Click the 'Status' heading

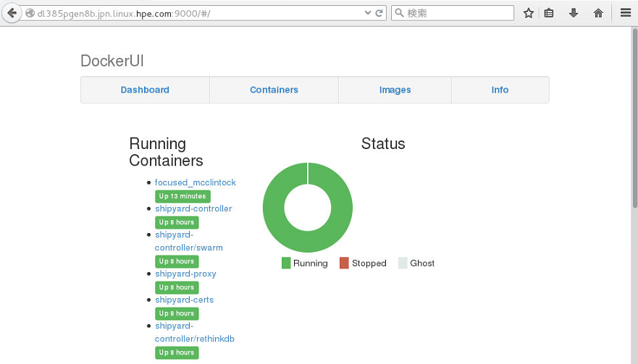pyautogui.click(x=383, y=143)
